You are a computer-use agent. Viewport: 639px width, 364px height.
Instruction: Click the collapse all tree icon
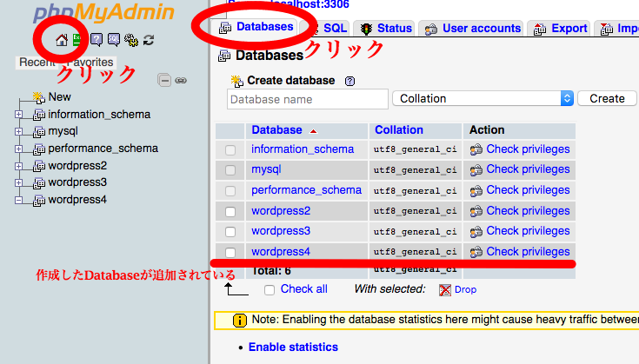[x=164, y=80]
